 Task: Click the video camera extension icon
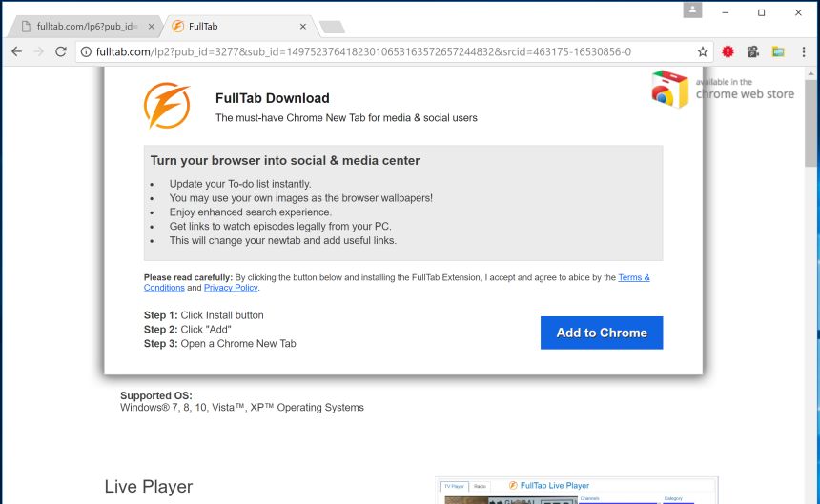point(753,51)
